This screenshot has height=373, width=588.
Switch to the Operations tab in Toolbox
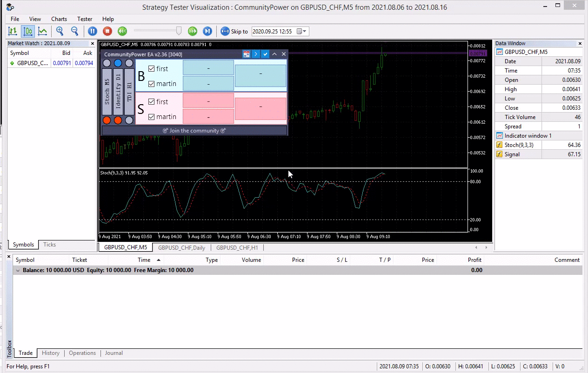click(82, 353)
